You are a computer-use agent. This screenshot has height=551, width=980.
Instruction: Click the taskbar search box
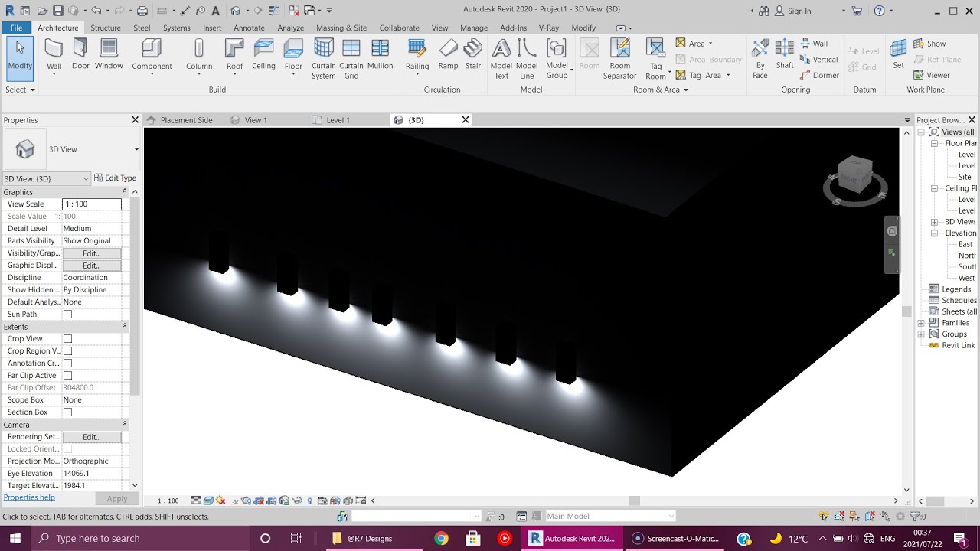pyautogui.click(x=139, y=538)
